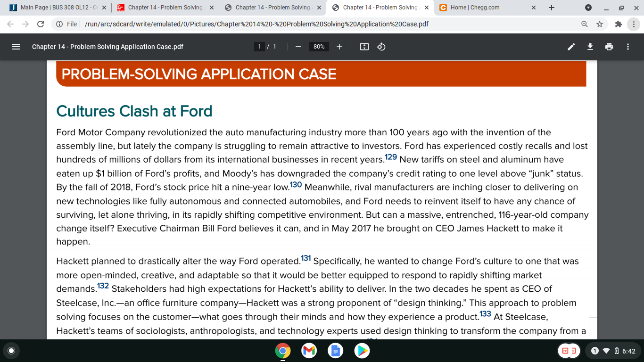Click footnote reference 132
Image resolution: width=644 pixels, height=362 pixels.
(103, 286)
